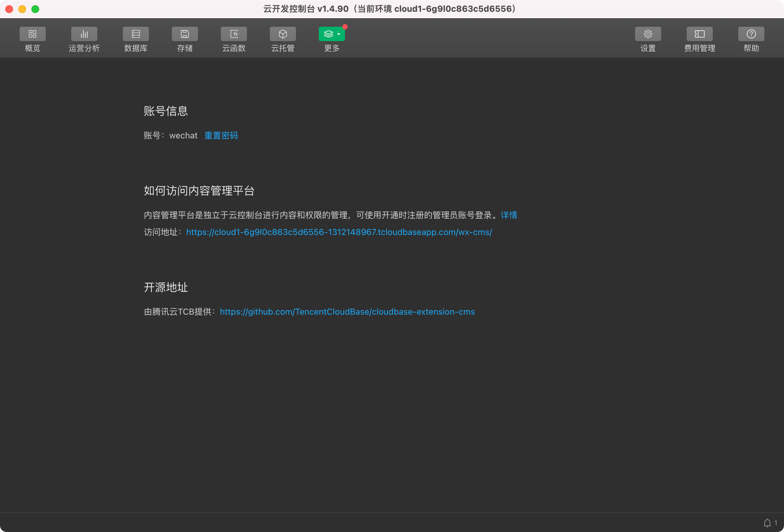Open the 详情 details link

coord(509,215)
